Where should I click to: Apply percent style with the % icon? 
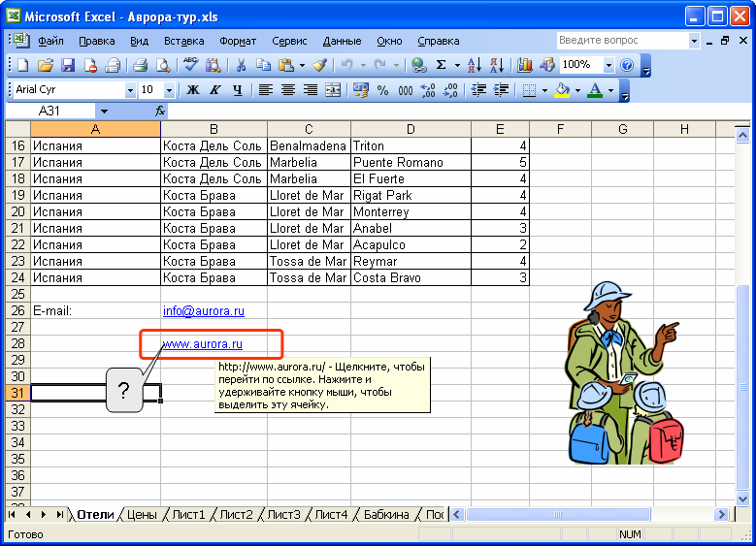382,89
